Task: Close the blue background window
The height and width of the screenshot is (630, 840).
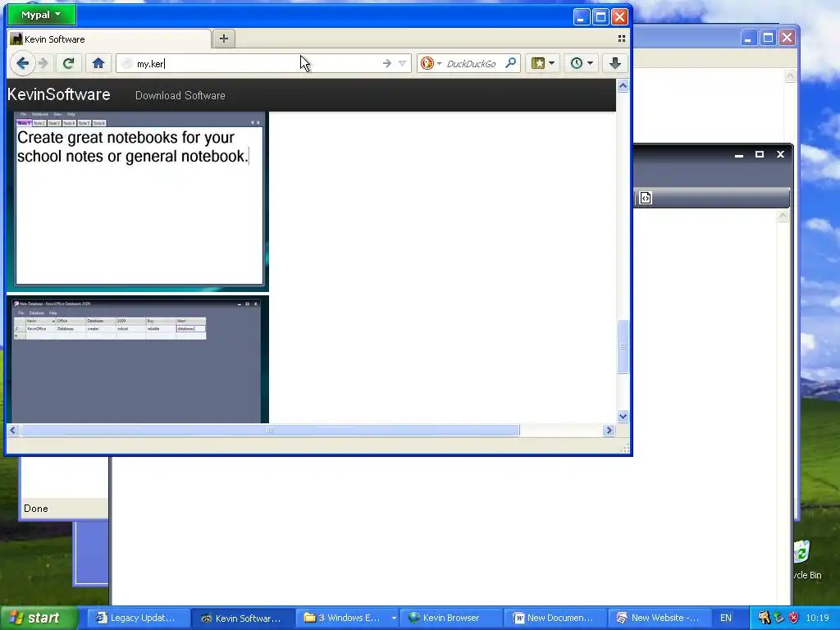Action: click(x=787, y=38)
